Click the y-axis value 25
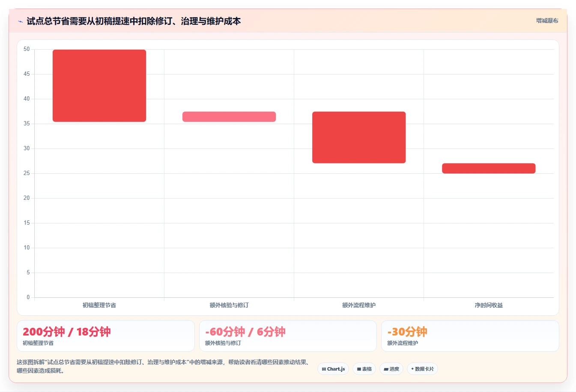The image size is (576, 392). point(27,173)
